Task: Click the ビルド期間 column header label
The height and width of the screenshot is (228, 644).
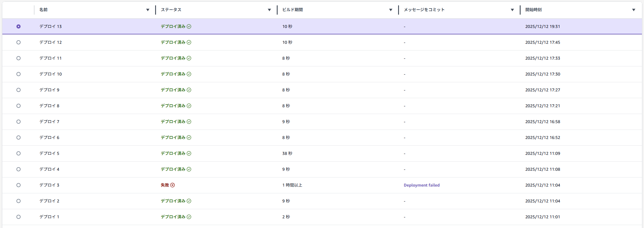Action: (x=292, y=10)
